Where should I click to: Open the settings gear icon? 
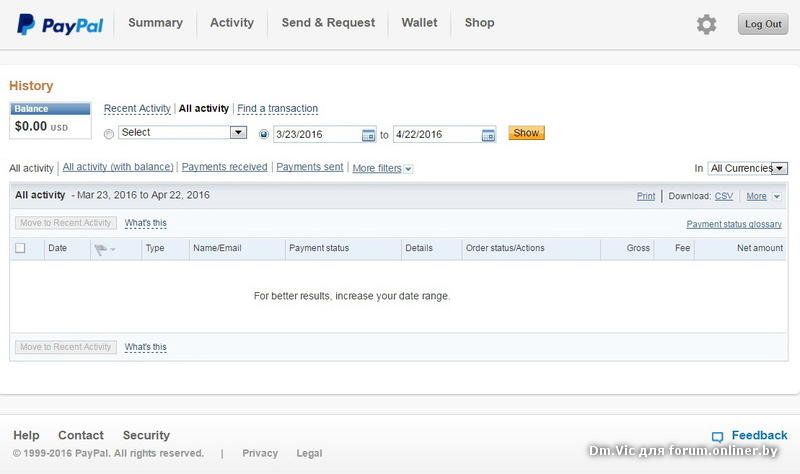coord(706,24)
